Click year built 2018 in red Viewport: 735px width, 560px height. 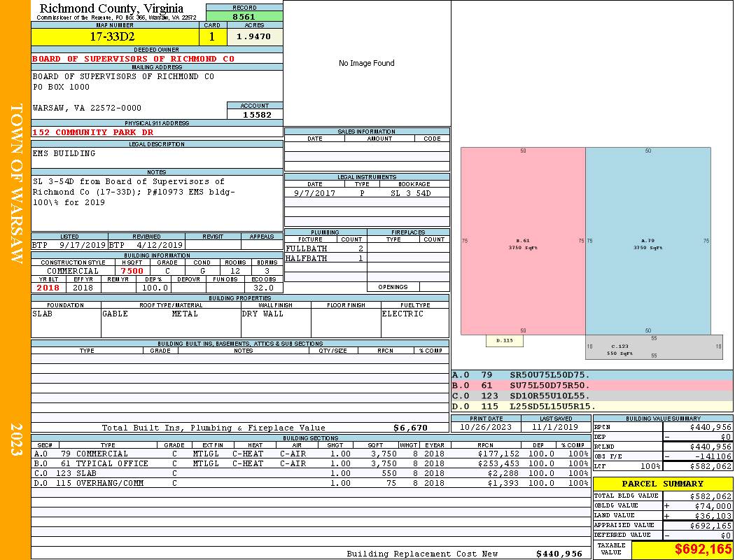coord(48,288)
